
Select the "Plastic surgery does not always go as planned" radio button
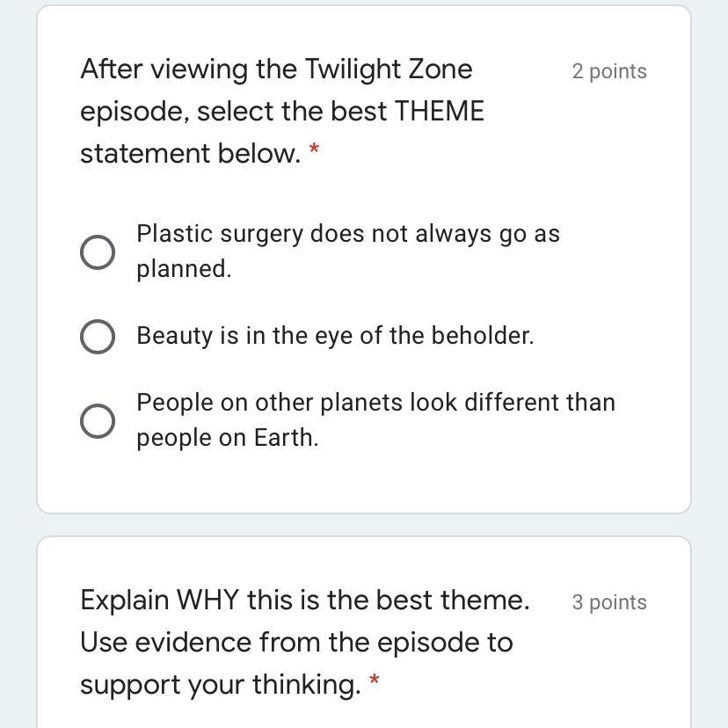coord(98,252)
